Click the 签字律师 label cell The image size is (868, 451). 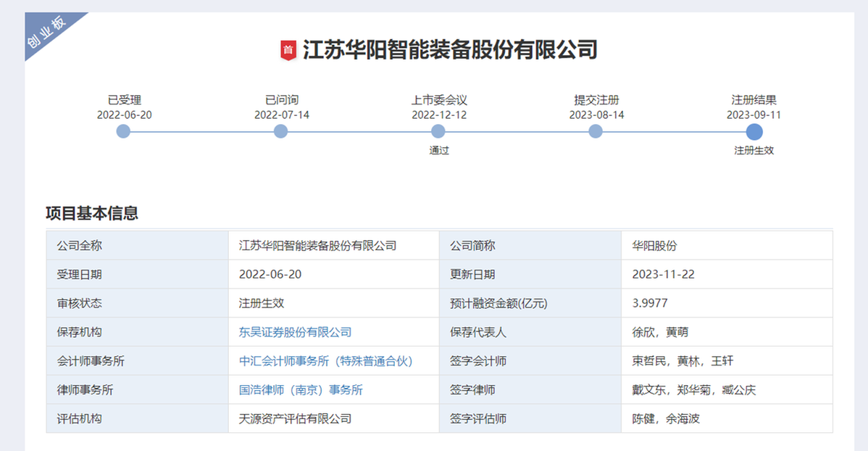[530, 389]
